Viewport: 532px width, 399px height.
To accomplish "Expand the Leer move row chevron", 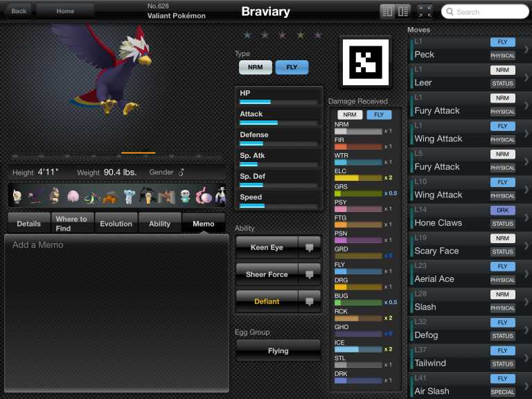I will 526,78.
